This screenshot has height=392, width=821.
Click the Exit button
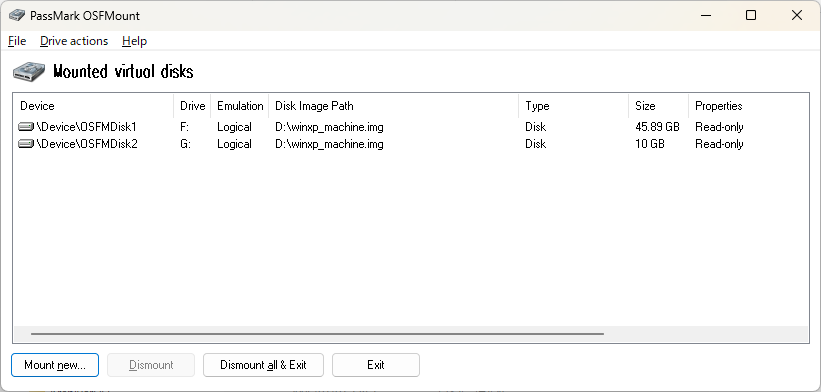click(x=375, y=365)
